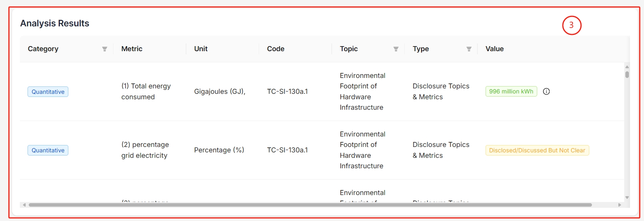Click the Gigajoules (GJ) unit cell
644x221 pixels.
coord(219,92)
